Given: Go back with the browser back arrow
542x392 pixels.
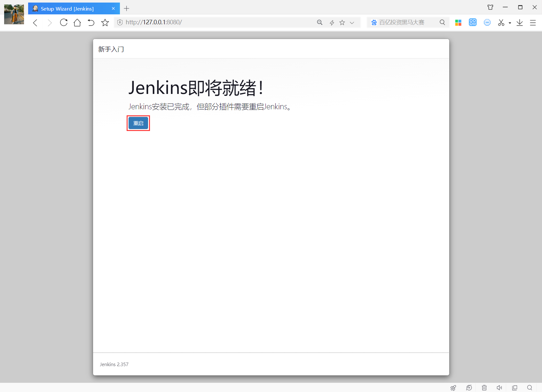Looking at the screenshot, I should [x=35, y=23].
